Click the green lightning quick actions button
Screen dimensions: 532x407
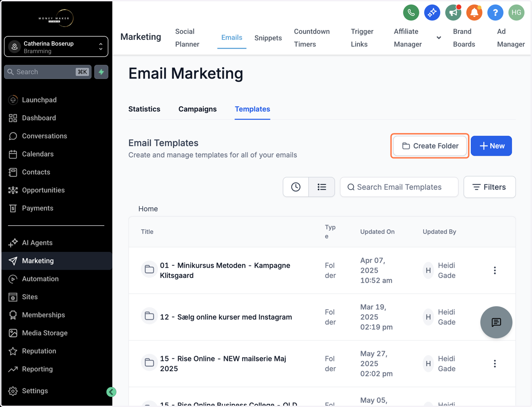(102, 72)
